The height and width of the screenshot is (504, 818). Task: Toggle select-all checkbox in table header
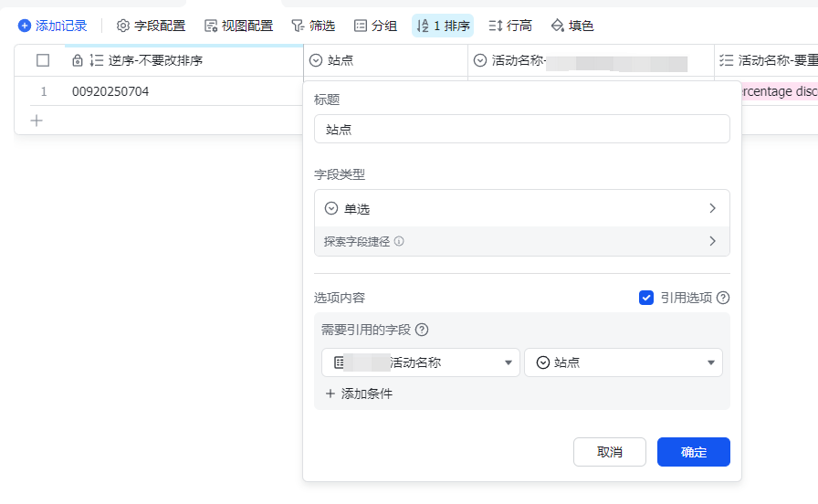point(43,61)
